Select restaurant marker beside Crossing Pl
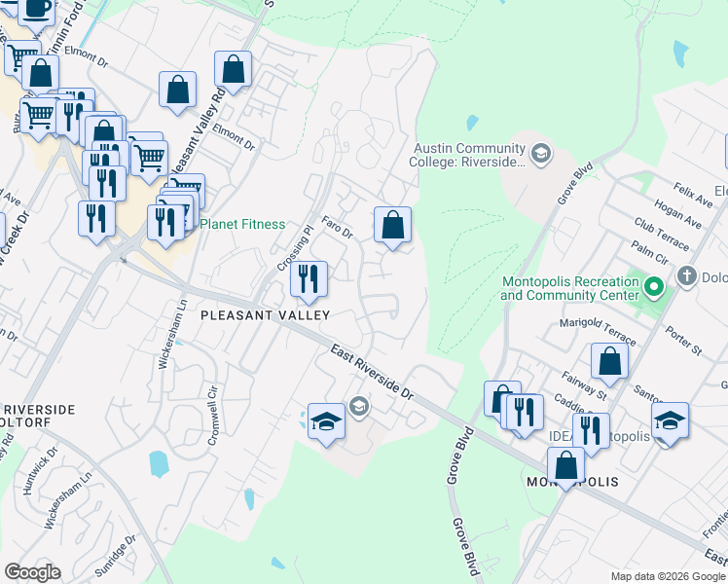The image size is (728, 584). click(309, 282)
